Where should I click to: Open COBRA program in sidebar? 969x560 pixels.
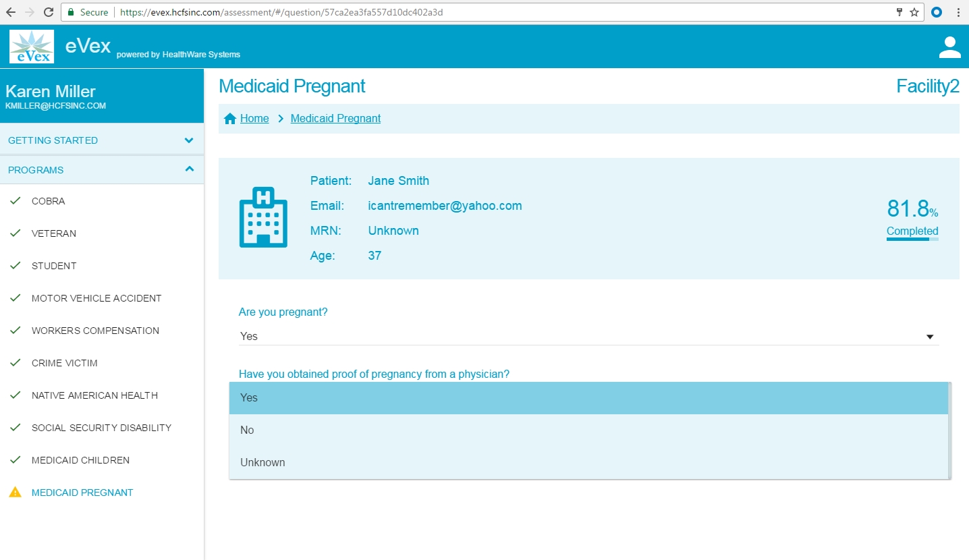point(49,201)
